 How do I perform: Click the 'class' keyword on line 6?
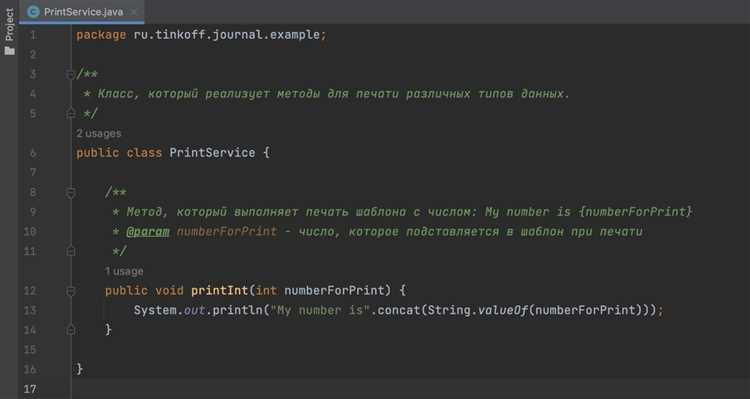pos(144,153)
